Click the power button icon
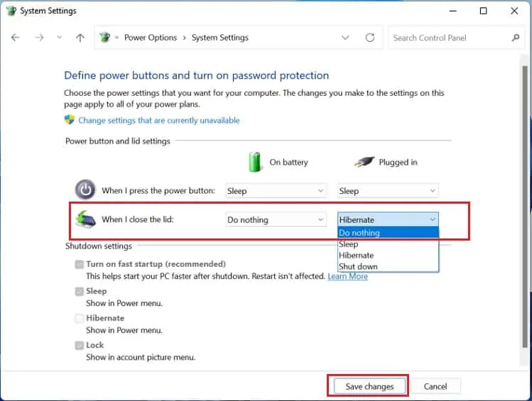The image size is (532, 401). click(x=85, y=189)
